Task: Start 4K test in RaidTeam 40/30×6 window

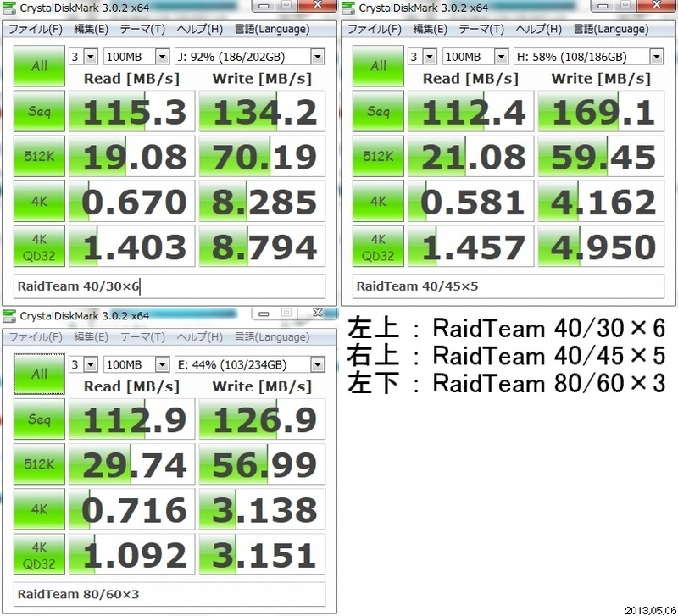Action: (x=39, y=201)
